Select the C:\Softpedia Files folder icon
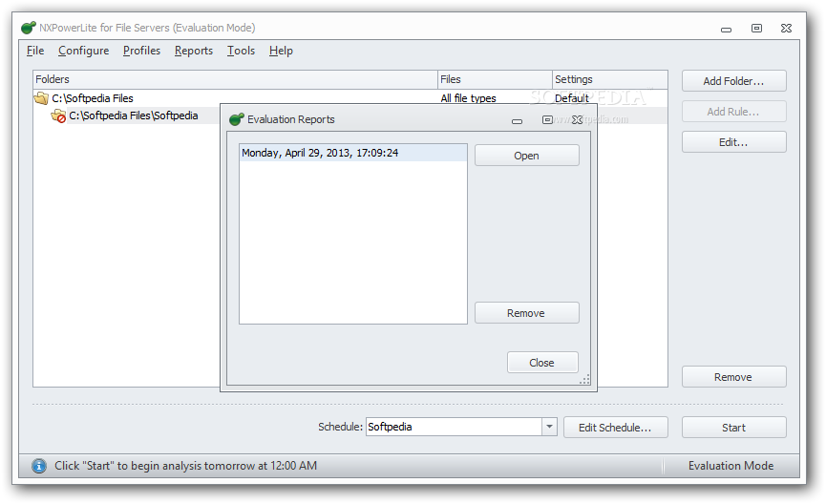The width and height of the screenshot is (826, 504). tap(41, 98)
